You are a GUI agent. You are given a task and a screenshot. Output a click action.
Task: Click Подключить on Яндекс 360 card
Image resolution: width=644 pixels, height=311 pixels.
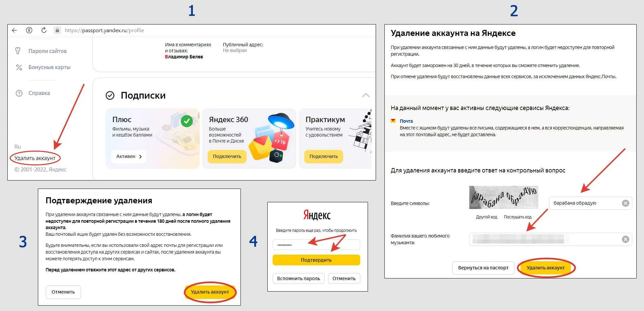pos(227,156)
